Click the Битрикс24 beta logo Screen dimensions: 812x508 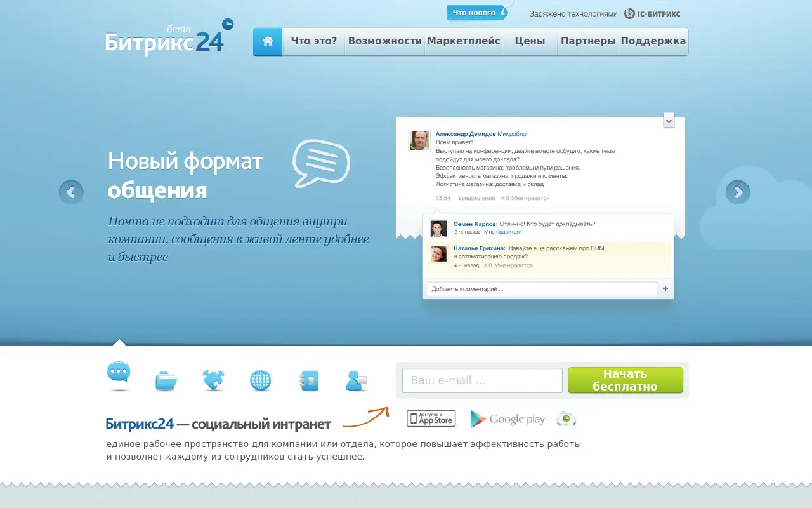click(x=169, y=38)
